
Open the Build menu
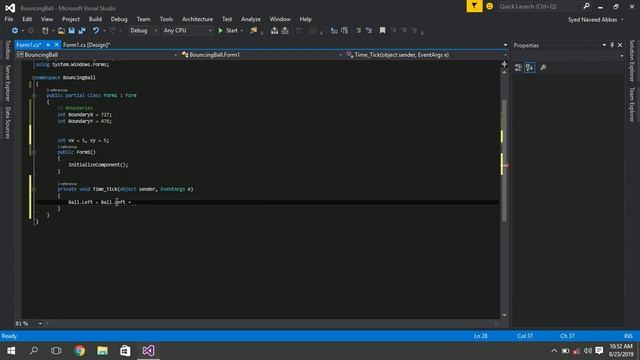(x=95, y=19)
